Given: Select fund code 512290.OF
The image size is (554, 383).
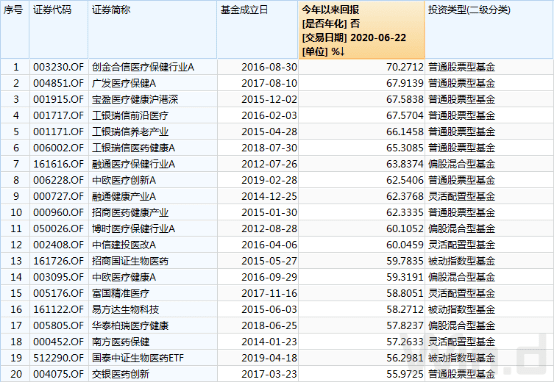Looking at the screenshot, I should (x=59, y=358).
